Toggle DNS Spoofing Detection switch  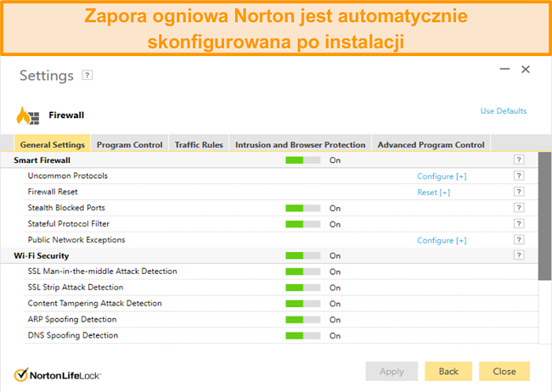coord(303,336)
